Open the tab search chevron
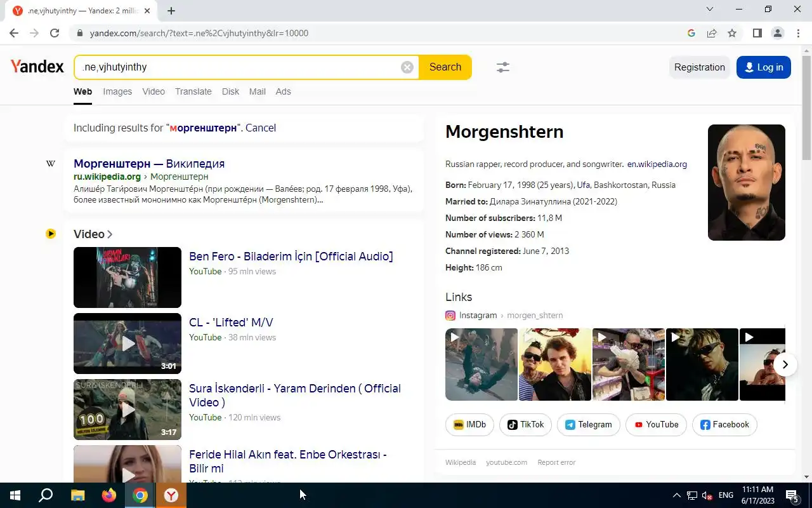812x508 pixels. click(710, 9)
